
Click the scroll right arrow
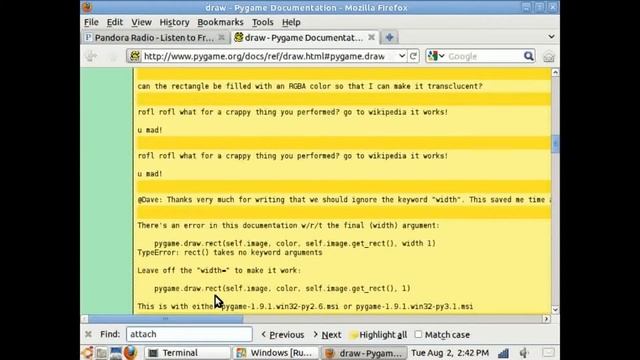pyautogui.click(x=547, y=319)
